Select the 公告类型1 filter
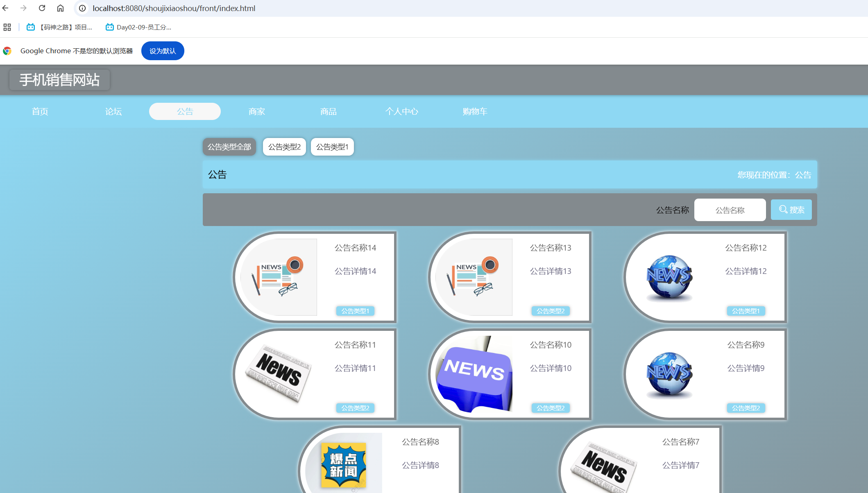 332,147
